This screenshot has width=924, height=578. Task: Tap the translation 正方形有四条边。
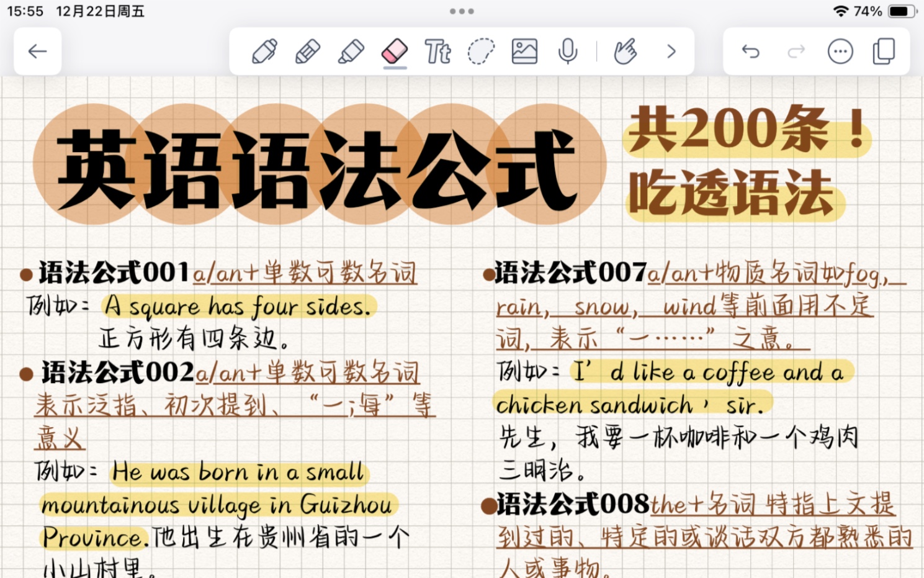194,338
